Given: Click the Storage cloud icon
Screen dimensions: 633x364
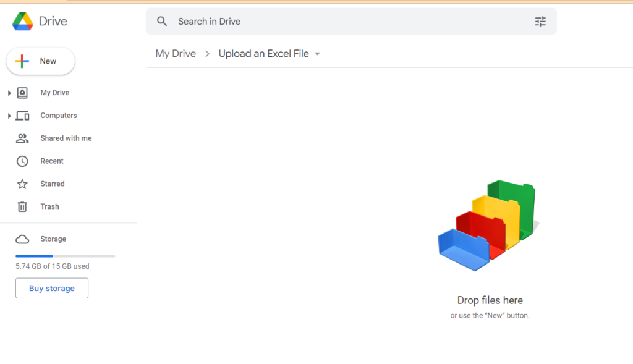Looking at the screenshot, I should coord(22,239).
